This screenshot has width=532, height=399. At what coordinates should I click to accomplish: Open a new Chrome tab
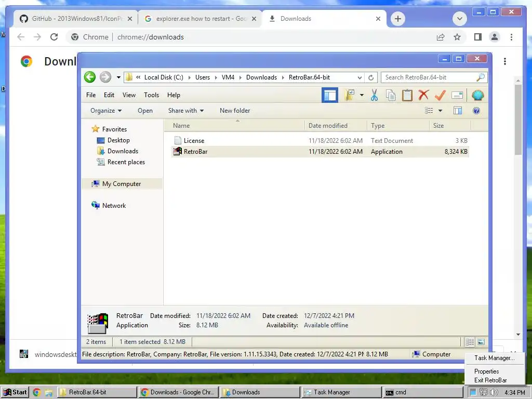397,19
